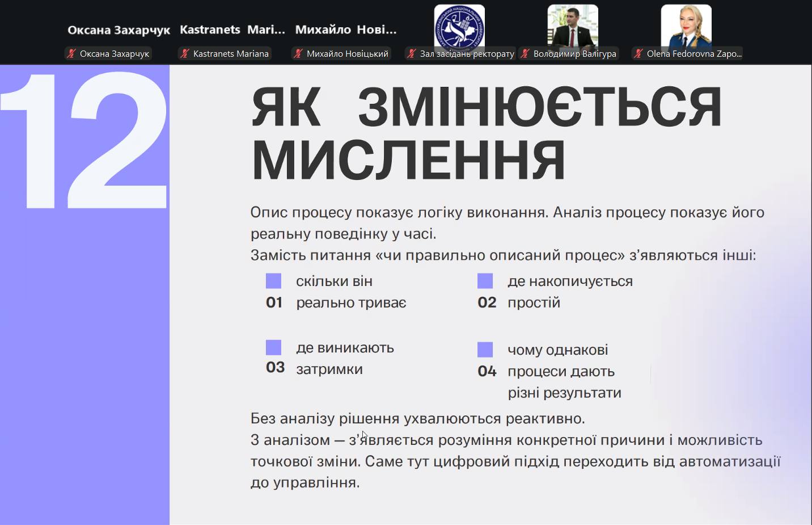Click muted mic icon for Зал засідань ректорату
The height and width of the screenshot is (525, 812).
tap(412, 54)
